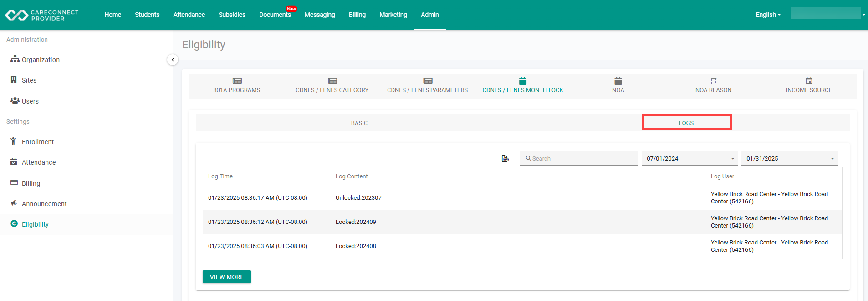
Task: Click the NOA calendar icon
Action: 618,81
